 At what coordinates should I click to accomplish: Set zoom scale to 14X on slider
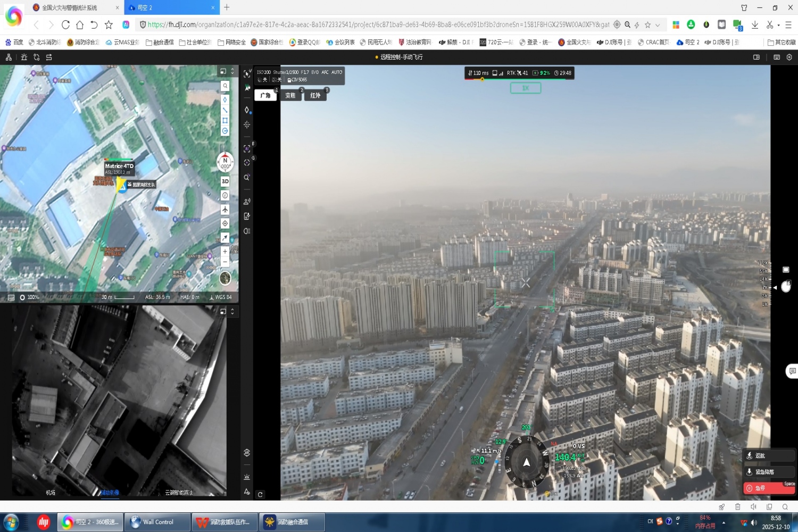click(x=764, y=279)
